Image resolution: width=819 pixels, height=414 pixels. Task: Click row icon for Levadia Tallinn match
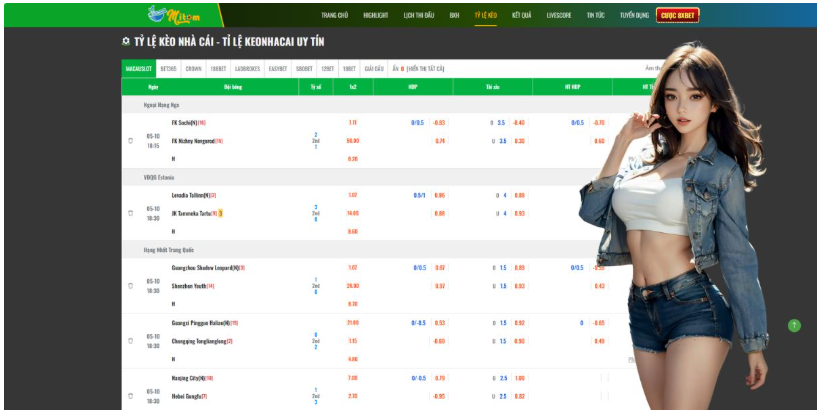point(130,213)
